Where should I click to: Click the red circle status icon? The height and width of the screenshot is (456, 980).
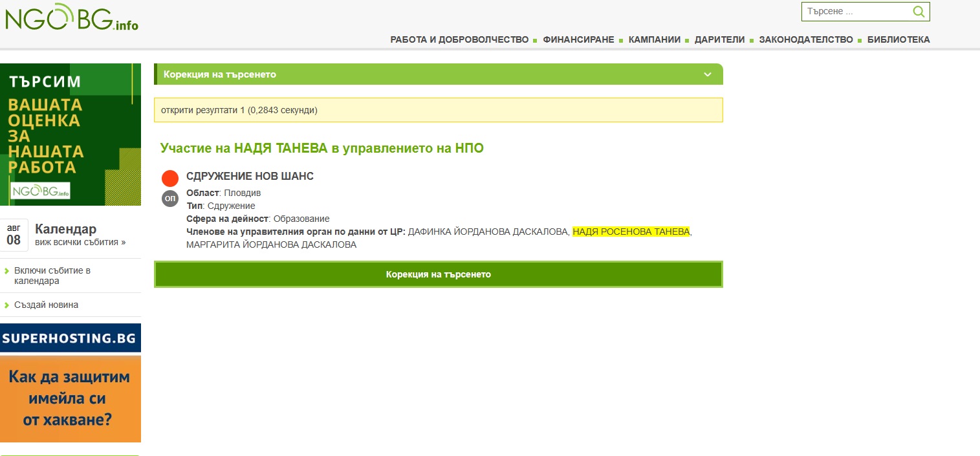tap(170, 178)
